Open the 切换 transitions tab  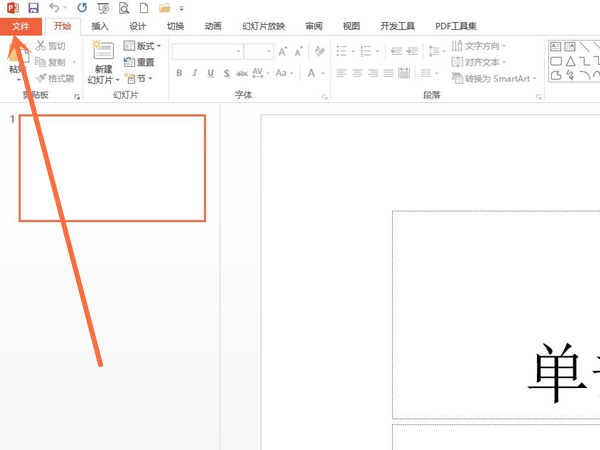(175, 26)
